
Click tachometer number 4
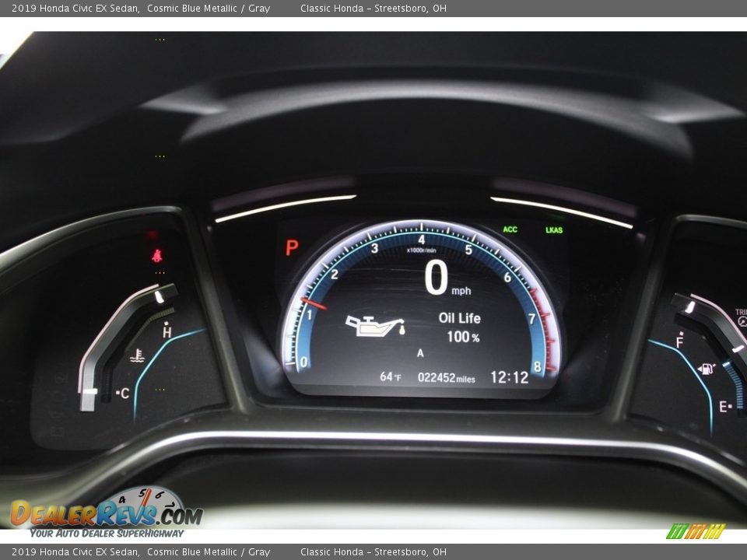421,240
